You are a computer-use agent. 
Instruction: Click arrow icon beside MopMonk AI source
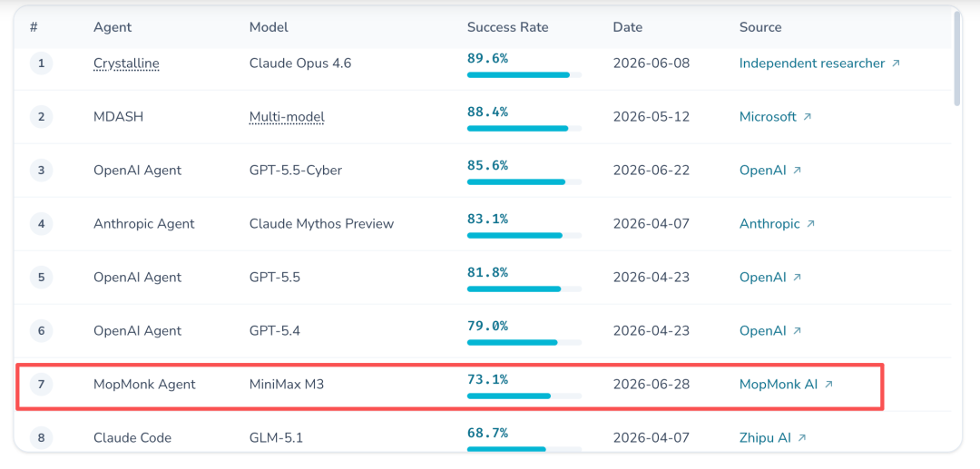click(x=828, y=385)
